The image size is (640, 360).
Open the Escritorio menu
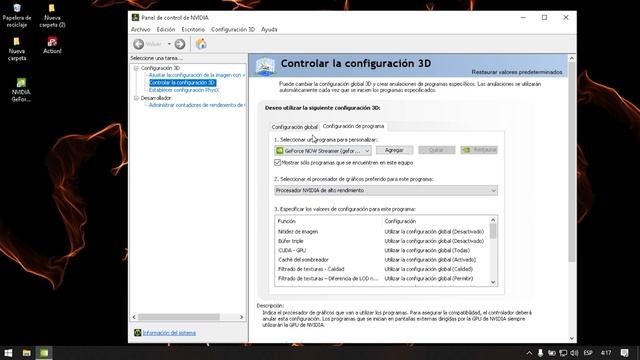tap(193, 29)
